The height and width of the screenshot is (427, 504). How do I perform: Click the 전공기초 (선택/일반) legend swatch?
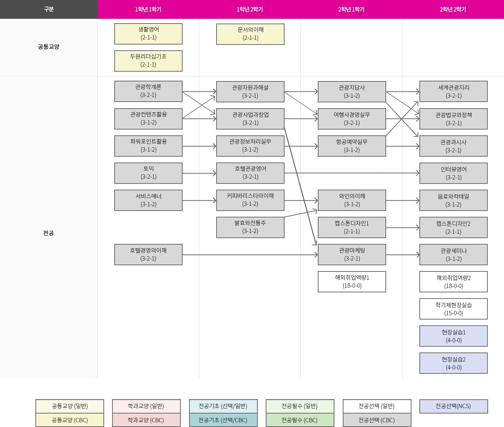(223, 406)
